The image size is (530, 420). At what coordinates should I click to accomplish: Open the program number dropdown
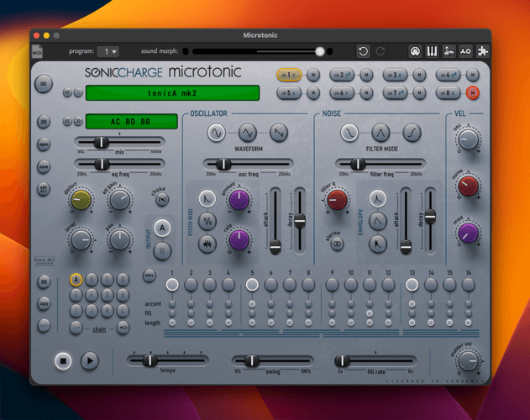[108, 51]
